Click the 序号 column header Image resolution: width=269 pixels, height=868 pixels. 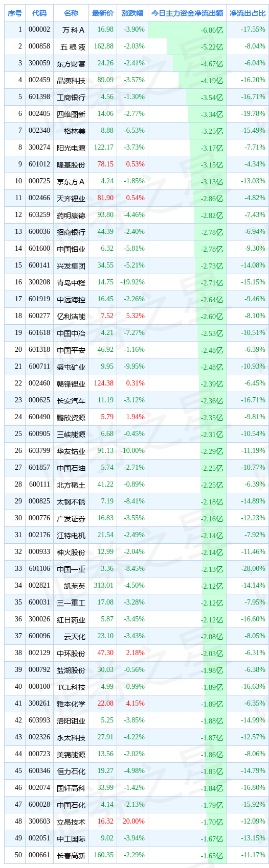[15, 13]
